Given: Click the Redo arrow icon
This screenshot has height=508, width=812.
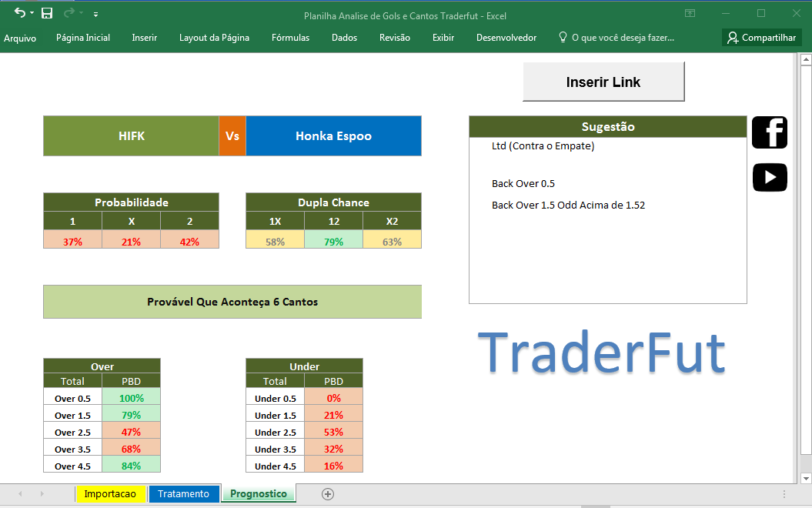Looking at the screenshot, I should tap(69, 13).
